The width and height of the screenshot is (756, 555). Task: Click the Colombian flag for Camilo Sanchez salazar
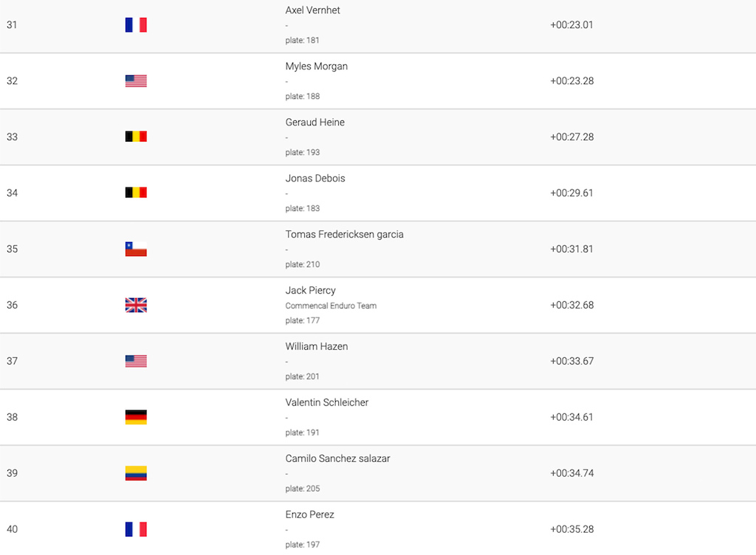(136, 473)
